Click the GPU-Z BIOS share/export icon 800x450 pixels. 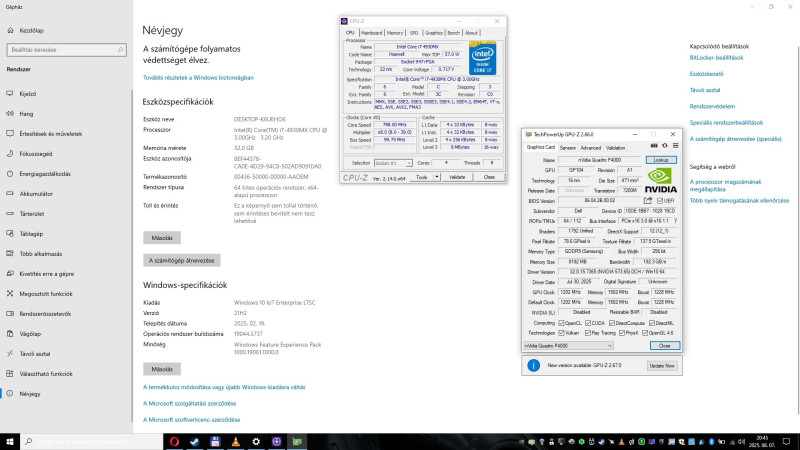(648, 201)
